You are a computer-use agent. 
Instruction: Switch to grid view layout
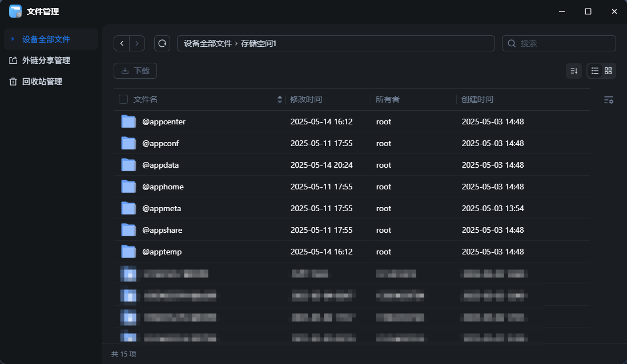[608, 71]
